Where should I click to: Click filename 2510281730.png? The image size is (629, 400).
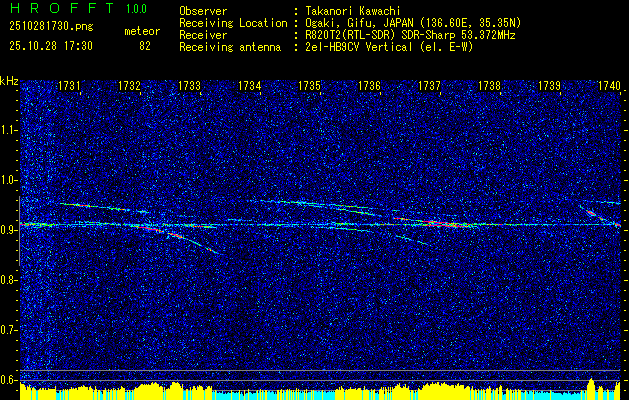(x=51, y=27)
